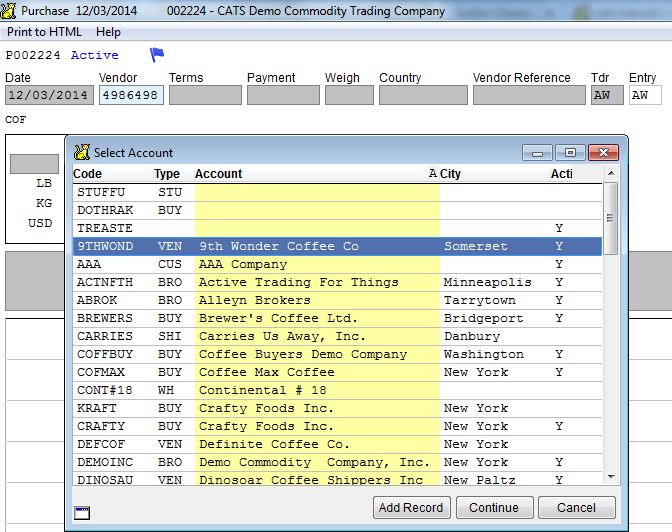Click the account list scrollbar thumb
672x532 pixels.
[x=611, y=218]
